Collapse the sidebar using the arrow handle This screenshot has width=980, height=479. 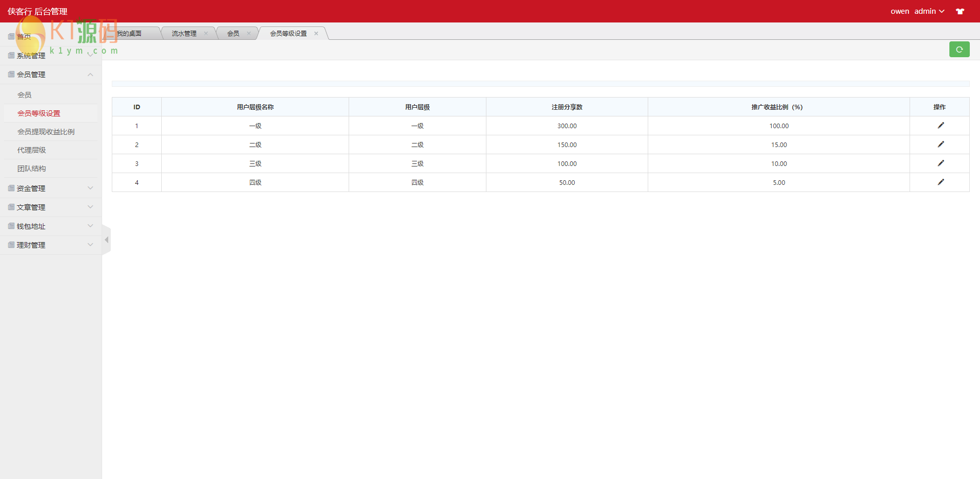(106, 240)
